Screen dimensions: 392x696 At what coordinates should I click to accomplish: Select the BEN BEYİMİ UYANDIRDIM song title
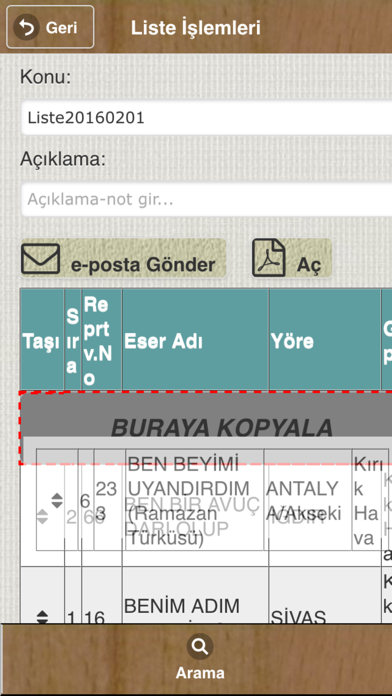[194, 501]
